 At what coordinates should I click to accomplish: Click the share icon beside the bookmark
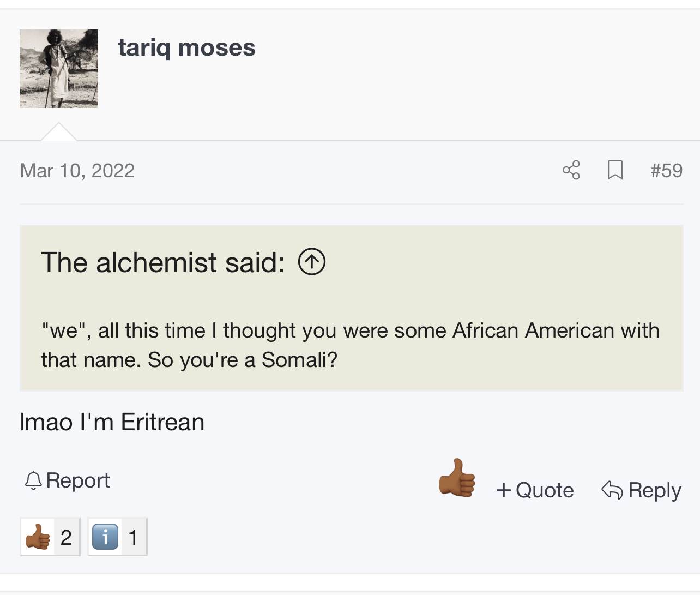[x=571, y=170]
